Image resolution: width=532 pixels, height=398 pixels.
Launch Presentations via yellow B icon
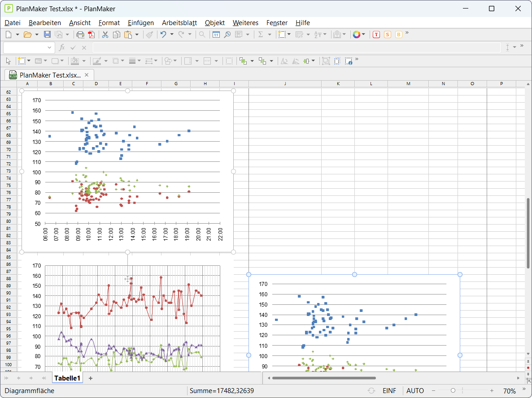tap(399, 35)
